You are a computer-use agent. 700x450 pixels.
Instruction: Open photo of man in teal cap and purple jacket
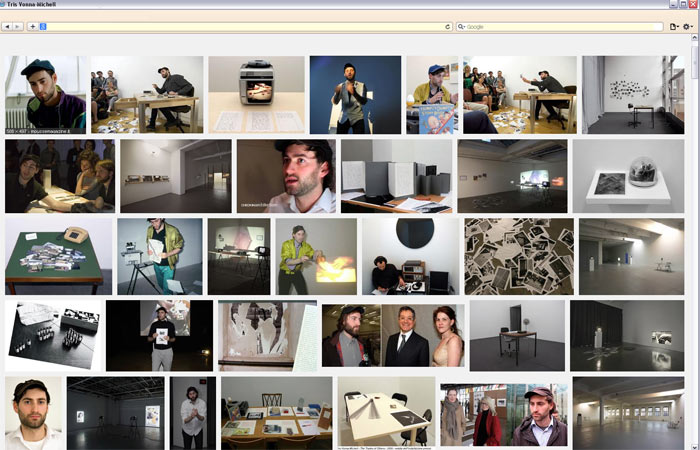click(46, 95)
